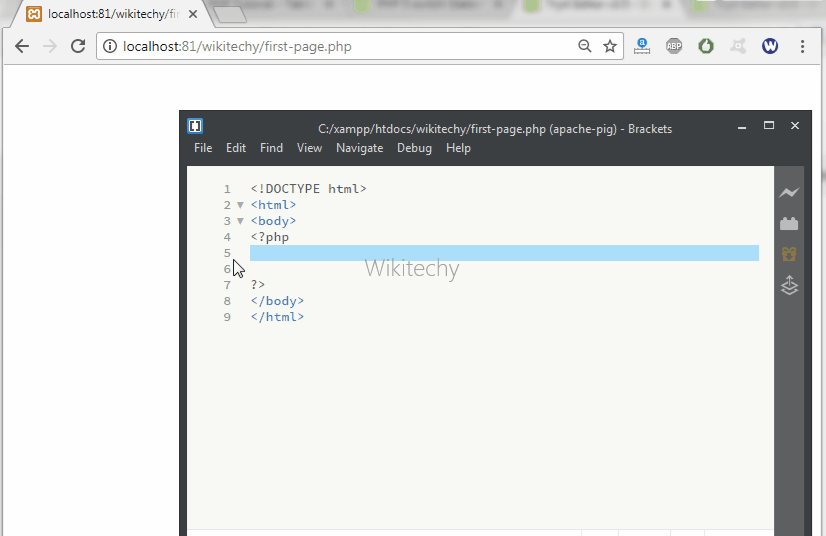Click the orange gift box update icon
The height and width of the screenshot is (536, 826).
(x=790, y=255)
